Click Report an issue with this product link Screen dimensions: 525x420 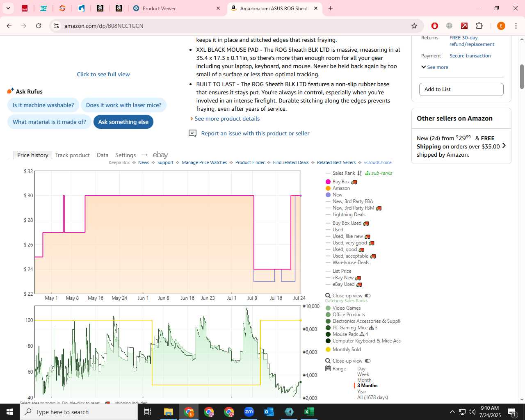255,133
